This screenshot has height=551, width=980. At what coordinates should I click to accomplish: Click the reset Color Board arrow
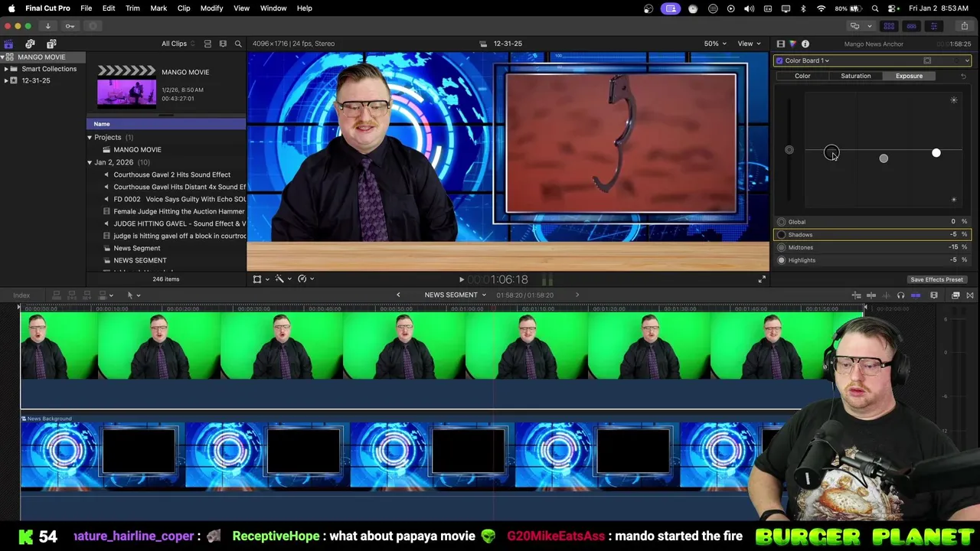963,76
